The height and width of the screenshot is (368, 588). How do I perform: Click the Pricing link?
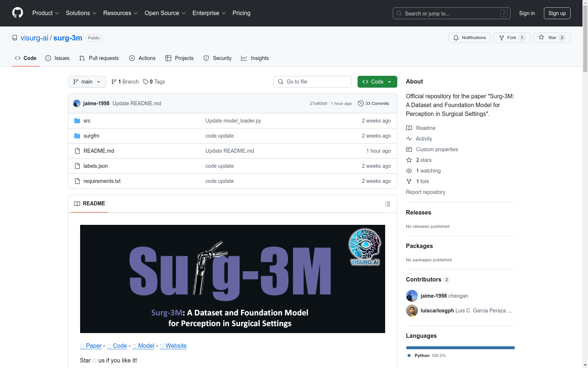[x=241, y=13]
